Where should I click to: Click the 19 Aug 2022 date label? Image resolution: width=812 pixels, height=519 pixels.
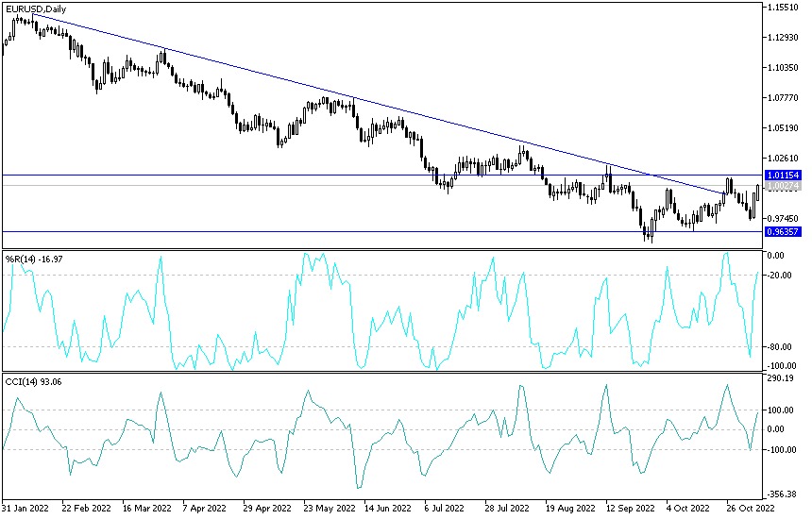[570, 508]
